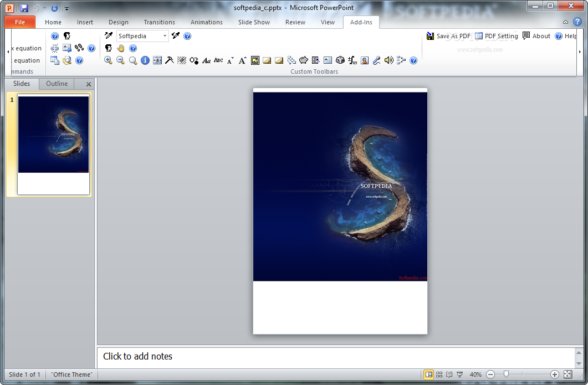Open PDF Setting
The height and width of the screenshot is (385, 588).
tap(496, 36)
